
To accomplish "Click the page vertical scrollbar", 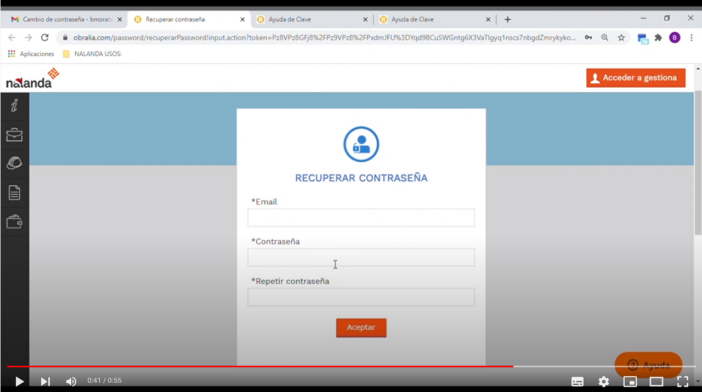I will pyautogui.click(x=698, y=163).
